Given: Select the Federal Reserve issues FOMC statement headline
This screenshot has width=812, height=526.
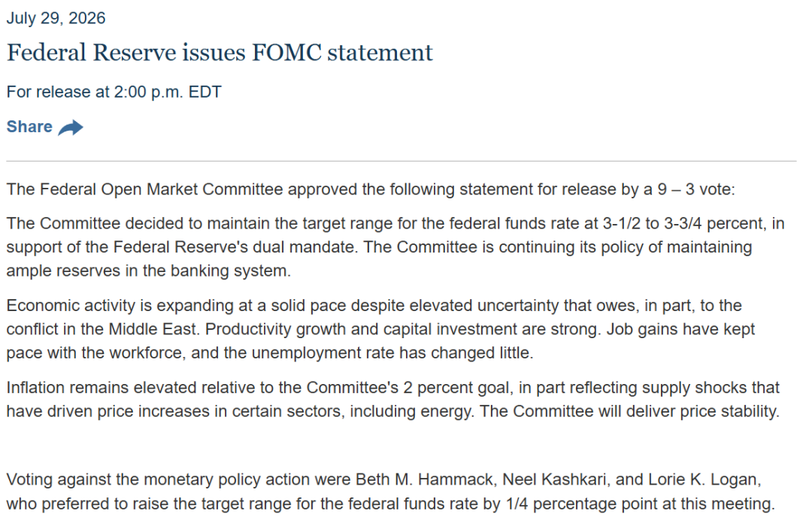Looking at the screenshot, I should [220, 53].
